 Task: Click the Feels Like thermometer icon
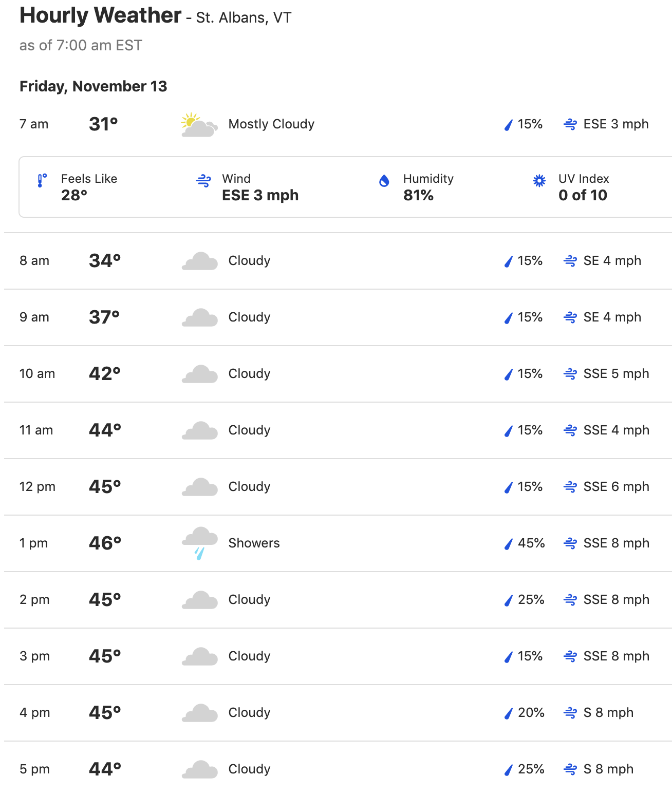(42, 181)
